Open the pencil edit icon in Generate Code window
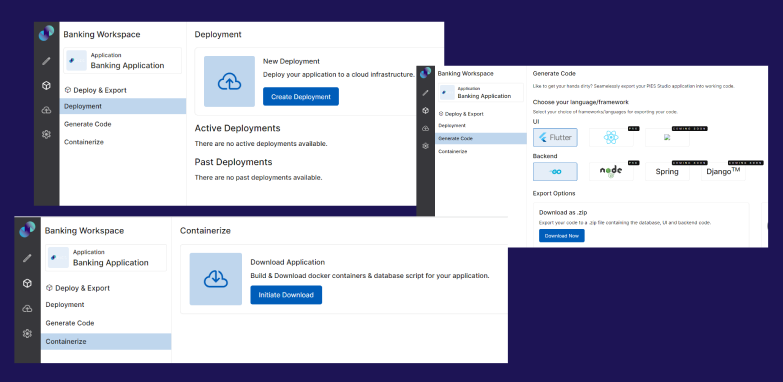 coord(425,93)
